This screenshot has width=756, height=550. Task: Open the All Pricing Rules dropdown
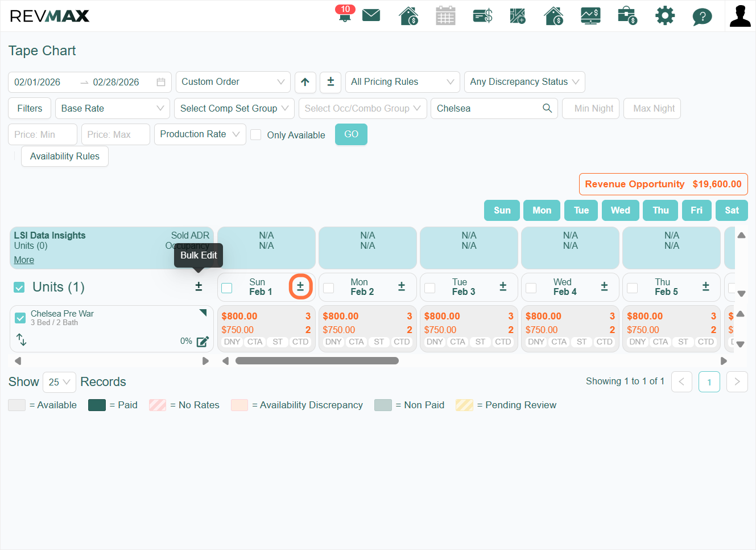[403, 82]
